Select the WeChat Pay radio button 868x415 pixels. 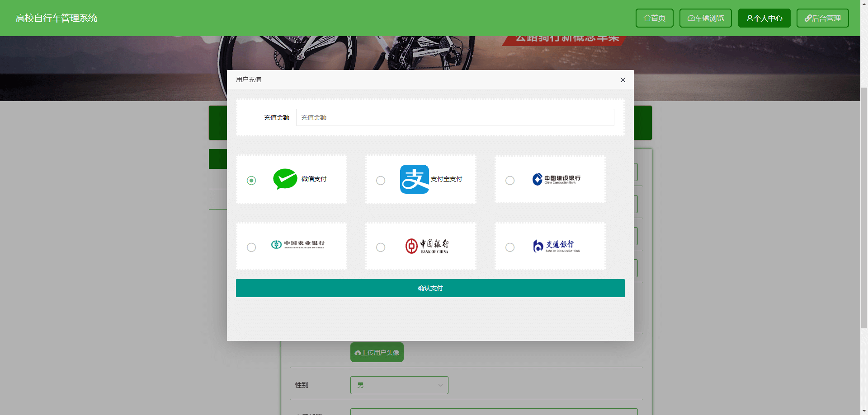(251, 180)
